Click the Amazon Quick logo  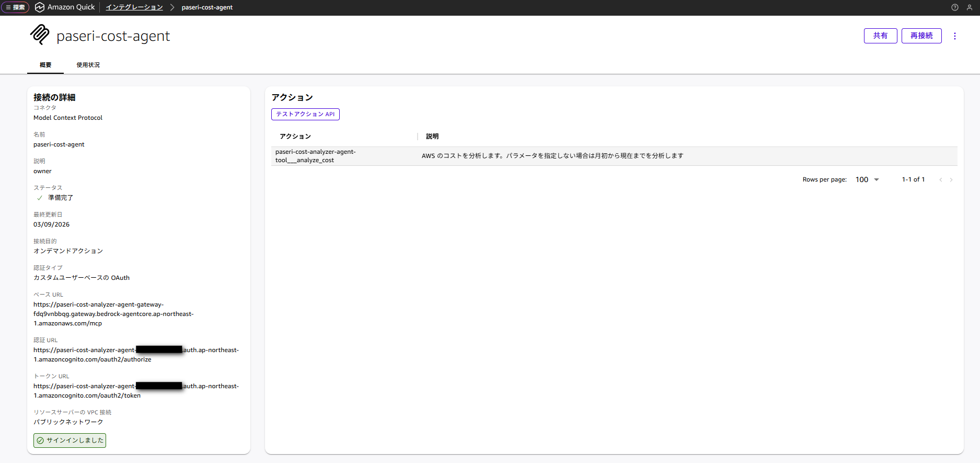40,7
